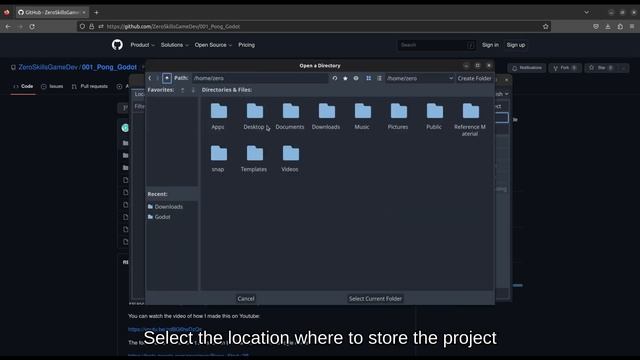The height and width of the screenshot is (360, 640).
Task: Bookmark page with star icon in address bar
Action: pos(545,27)
